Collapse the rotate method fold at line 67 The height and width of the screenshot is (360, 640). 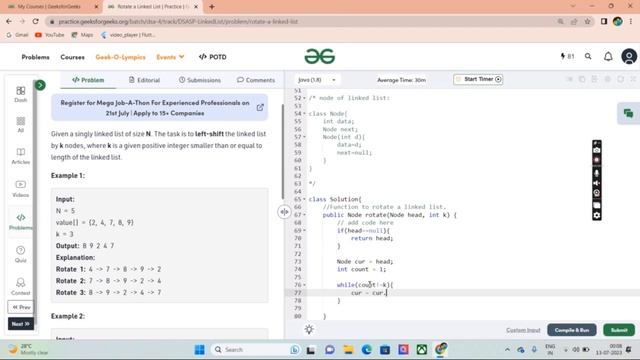[304, 215]
